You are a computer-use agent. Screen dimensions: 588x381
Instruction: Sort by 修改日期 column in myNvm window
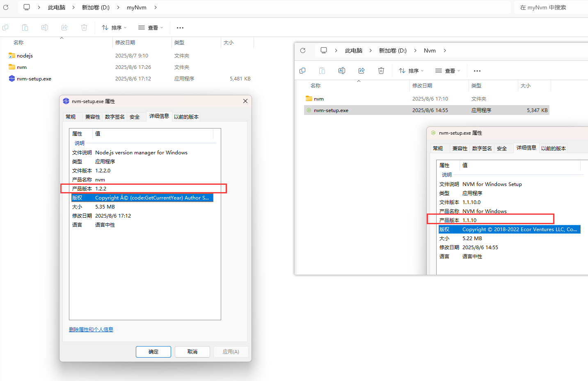(125, 43)
